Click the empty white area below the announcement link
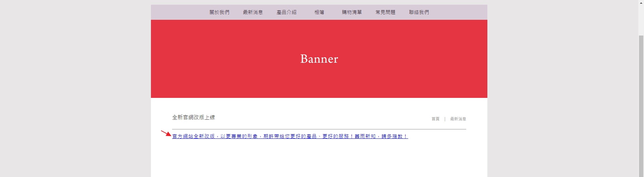The width and height of the screenshot is (644, 177). 319,159
